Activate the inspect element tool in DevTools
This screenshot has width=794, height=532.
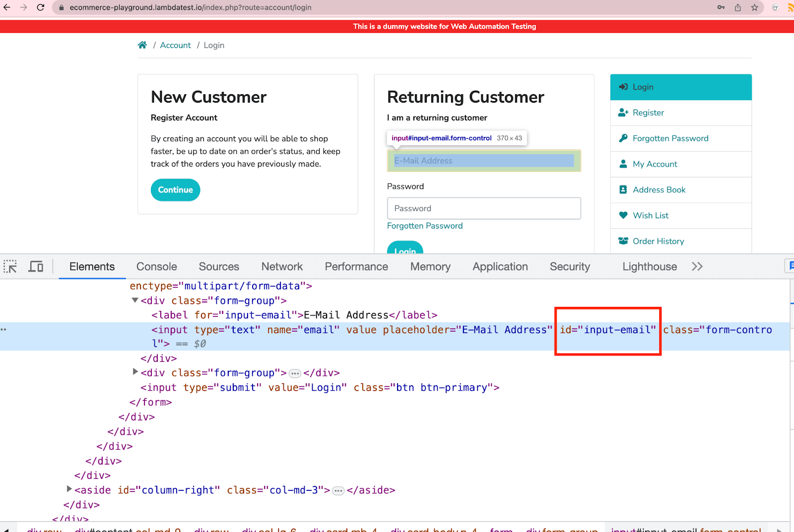point(10,266)
